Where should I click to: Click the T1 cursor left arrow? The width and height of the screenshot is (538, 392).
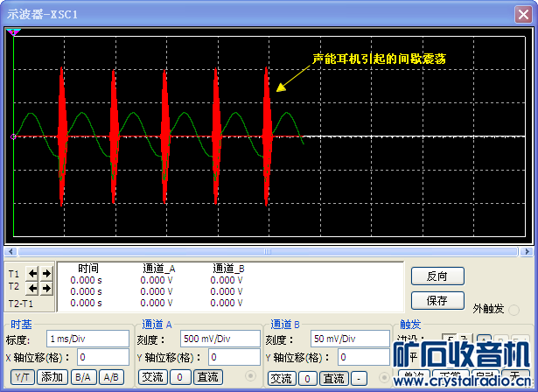point(34,273)
